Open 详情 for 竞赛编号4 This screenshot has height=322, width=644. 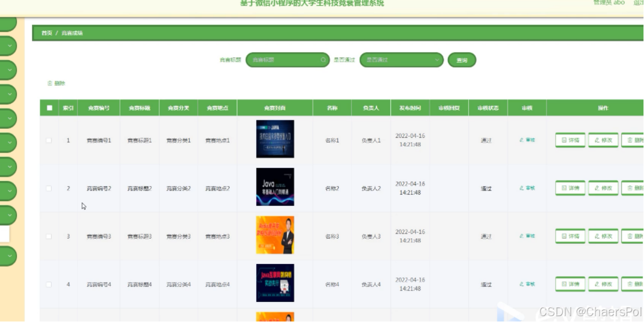[x=570, y=284]
